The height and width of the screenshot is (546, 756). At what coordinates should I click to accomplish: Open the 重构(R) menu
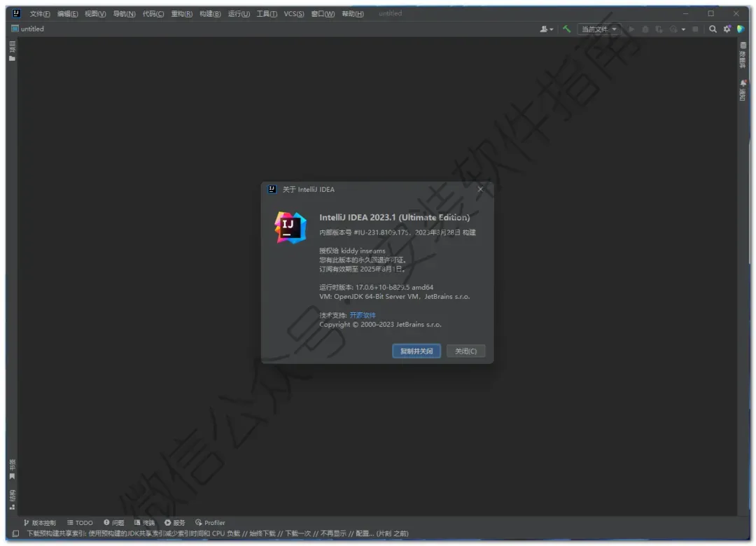[182, 13]
